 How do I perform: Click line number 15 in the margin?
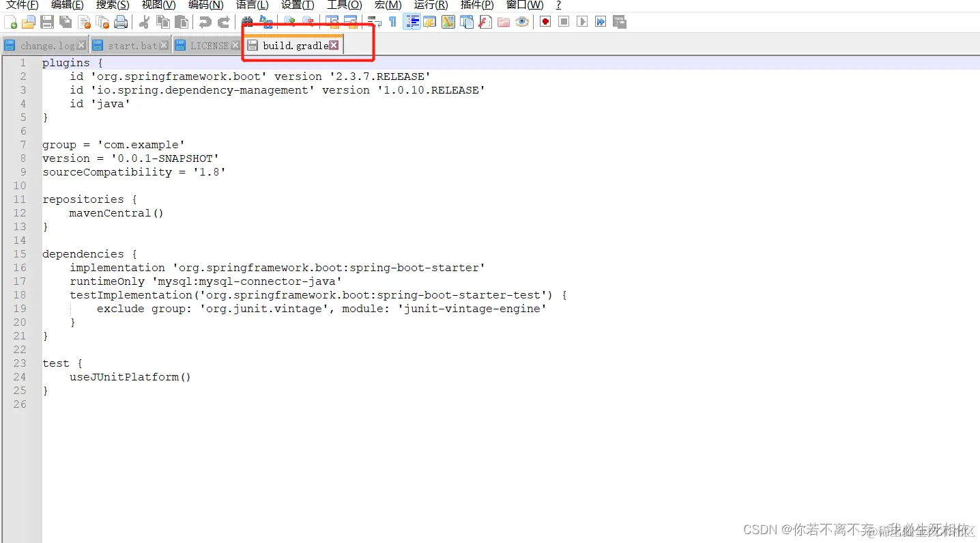click(19, 254)
